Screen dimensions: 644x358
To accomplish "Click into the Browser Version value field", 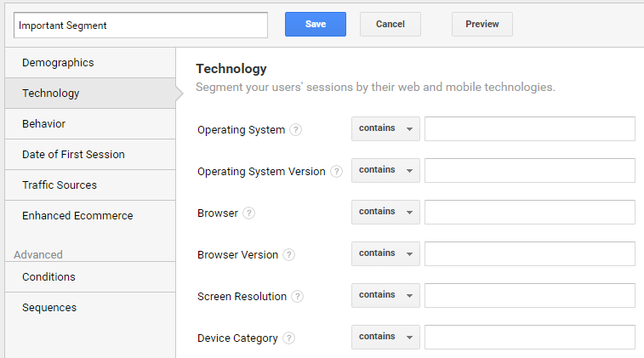I will [530, 253].
